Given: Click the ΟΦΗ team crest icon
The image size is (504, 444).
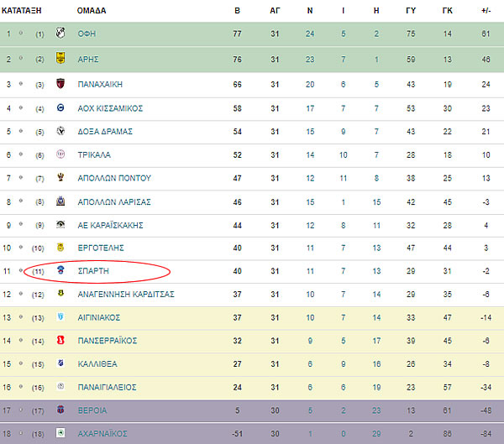Looking at the screenshot, I should point(60,33).
